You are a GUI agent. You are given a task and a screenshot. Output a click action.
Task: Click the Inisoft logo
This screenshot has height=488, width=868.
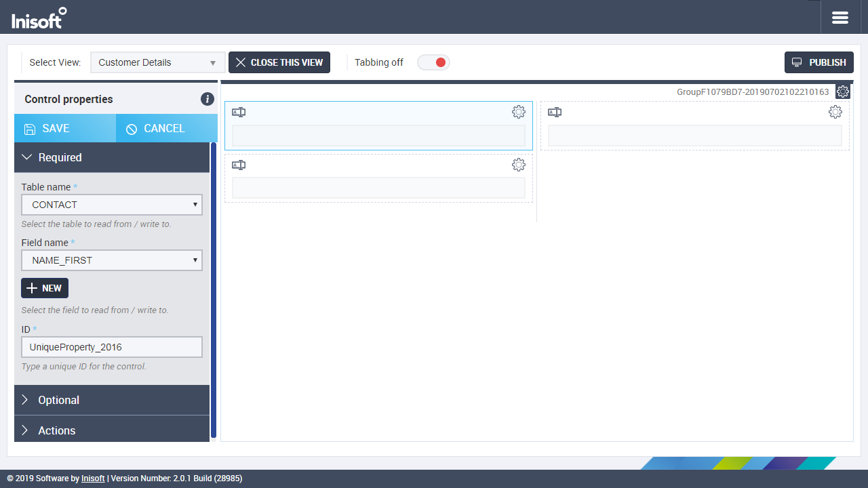point(39,18)
